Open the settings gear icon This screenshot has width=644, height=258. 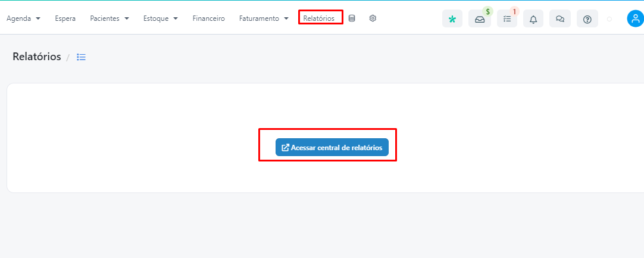pos(373,18)
